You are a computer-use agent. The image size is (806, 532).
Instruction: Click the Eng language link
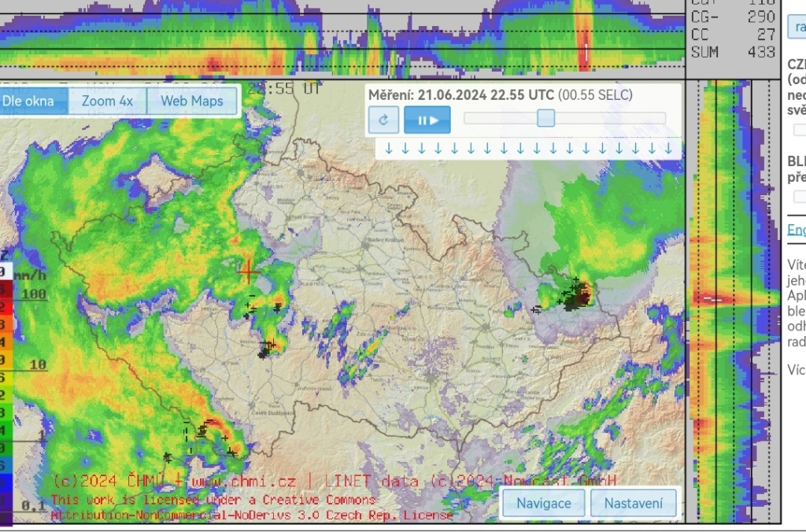pos(797,229)
